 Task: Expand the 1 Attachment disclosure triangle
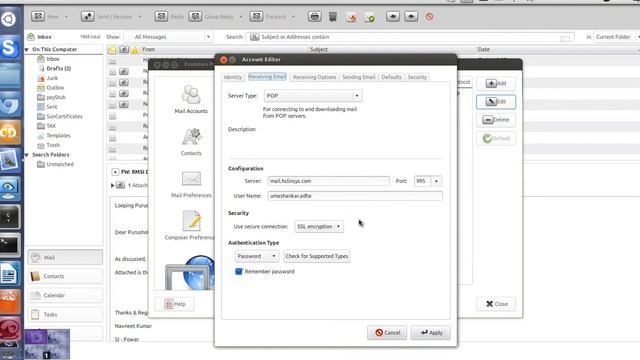point(113,185)
